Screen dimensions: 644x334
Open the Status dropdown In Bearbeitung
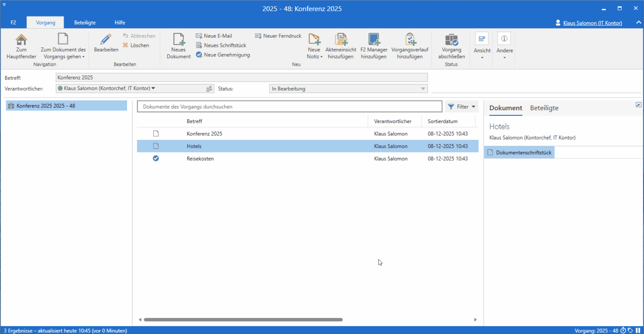(348, 89)
